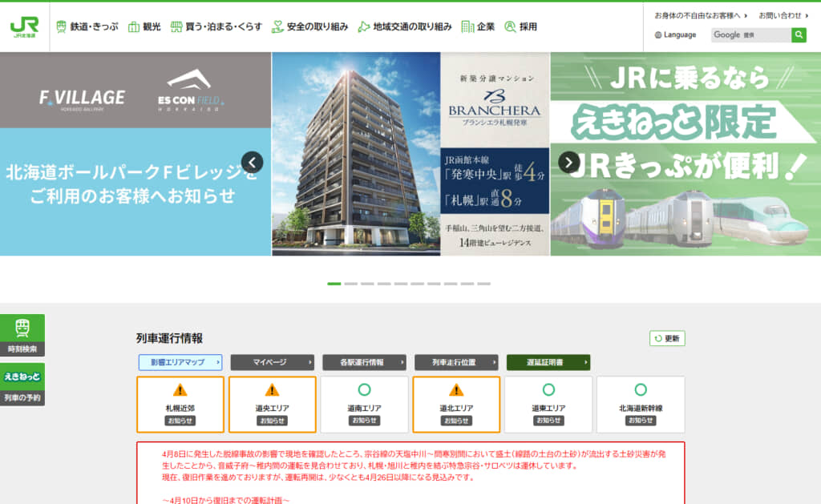Click the warning triangle icon for 道央エリア
Viewport: 821px width, 504px height.
coord(273,390)
